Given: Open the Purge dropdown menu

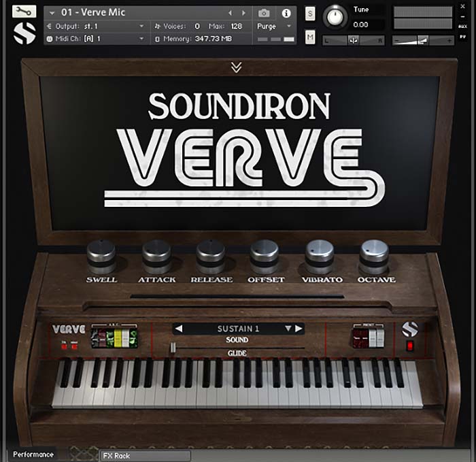Looking at the screenshot, I should tap(289, 26).
